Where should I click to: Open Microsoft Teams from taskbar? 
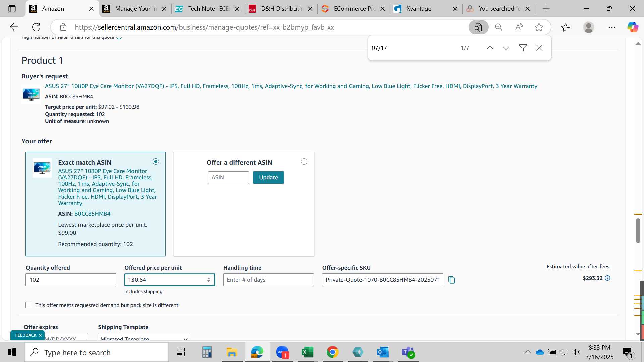408,352
